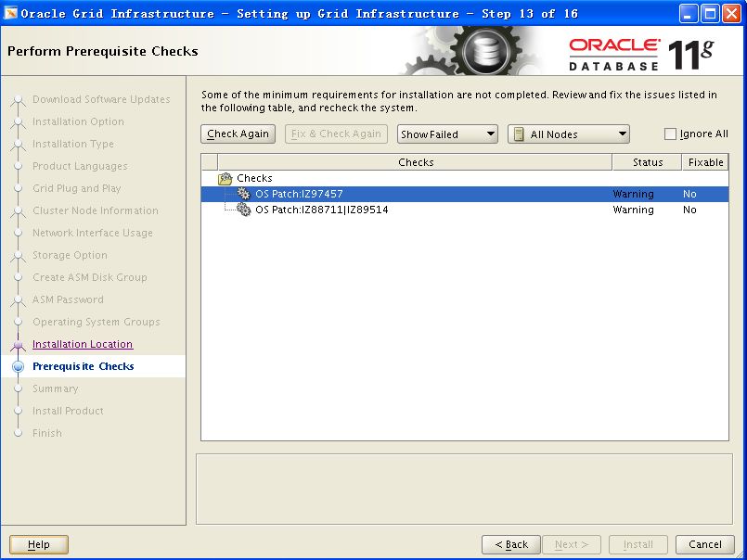The width and height of the screenshot is (747, 560).
Task: Click the Back button
Action: click(510, 544)
